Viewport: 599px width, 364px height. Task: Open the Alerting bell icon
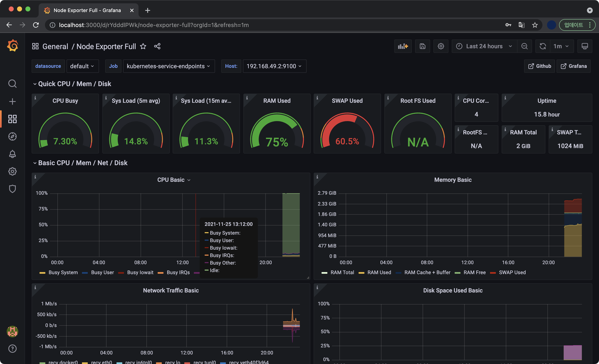[12, 154]
